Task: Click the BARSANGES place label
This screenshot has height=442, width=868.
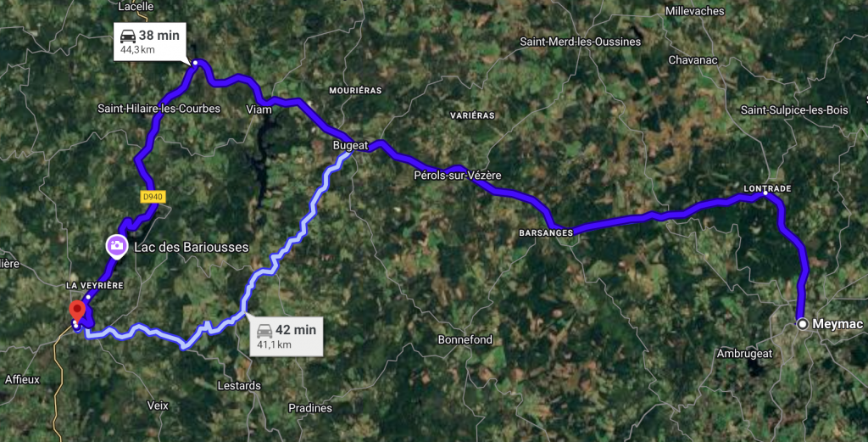Action: (x=546, y=233)
